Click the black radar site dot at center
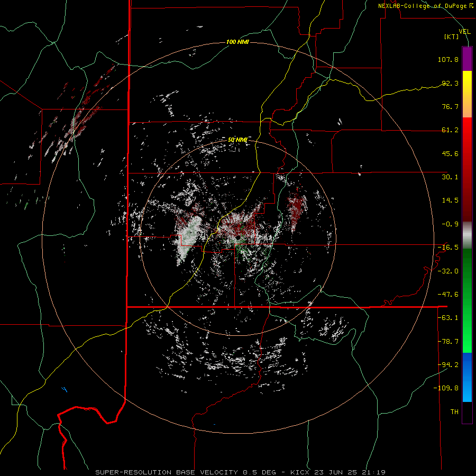The height and width of the screenshot is (476, 476). pos(239,237)
